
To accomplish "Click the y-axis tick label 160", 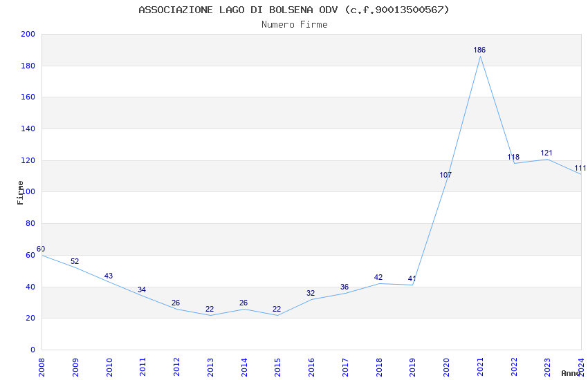I will pos(28,97).
